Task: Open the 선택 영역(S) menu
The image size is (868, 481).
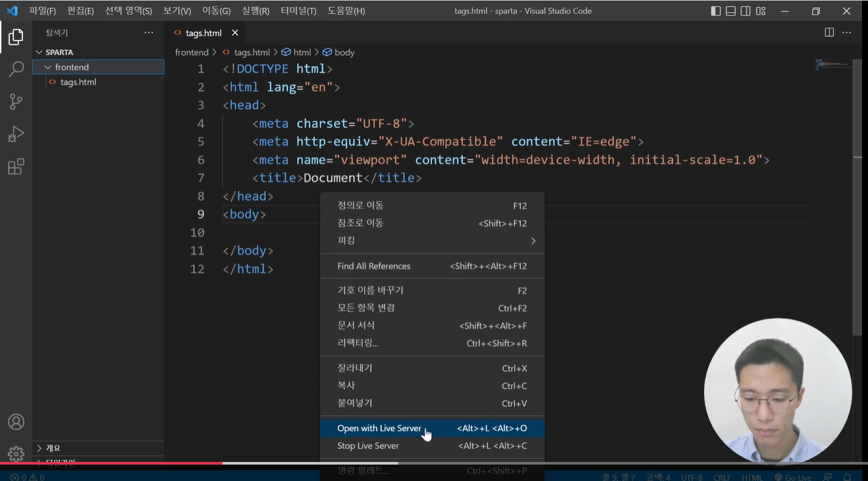Action: 129,11
